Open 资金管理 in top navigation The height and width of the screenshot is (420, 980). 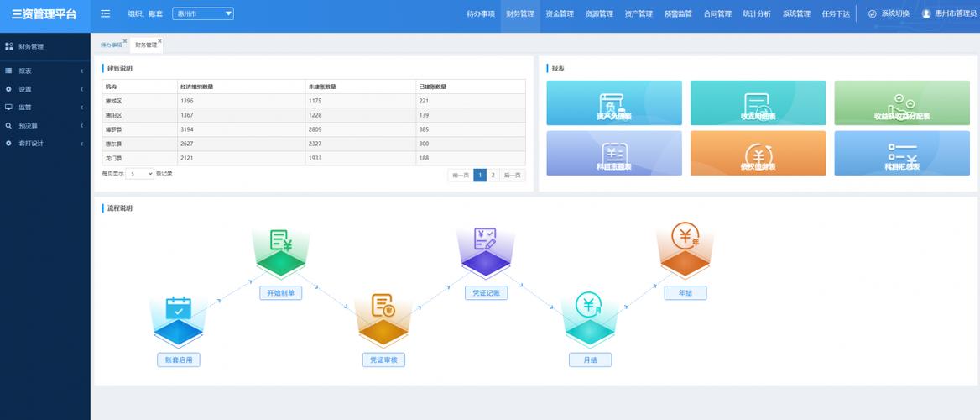(x=560, y=13)
